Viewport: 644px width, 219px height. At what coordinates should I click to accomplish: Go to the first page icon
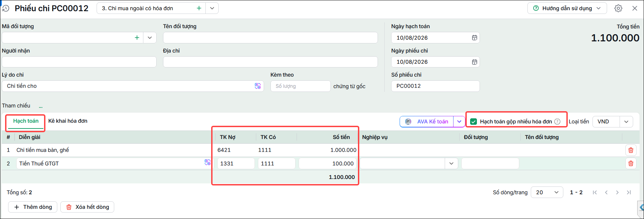point(595,192)
